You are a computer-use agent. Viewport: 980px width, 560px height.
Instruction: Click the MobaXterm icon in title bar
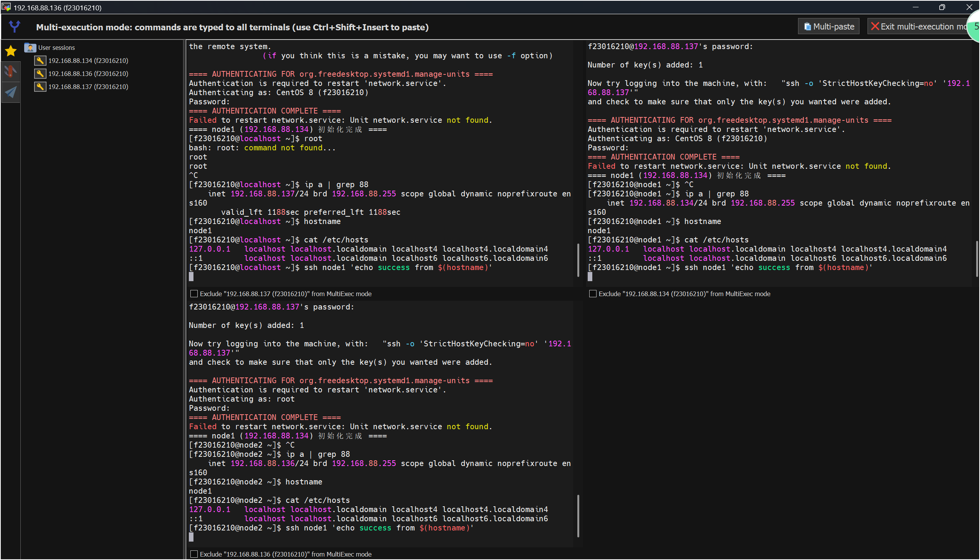pyautogui.click(x=6, y=7)
